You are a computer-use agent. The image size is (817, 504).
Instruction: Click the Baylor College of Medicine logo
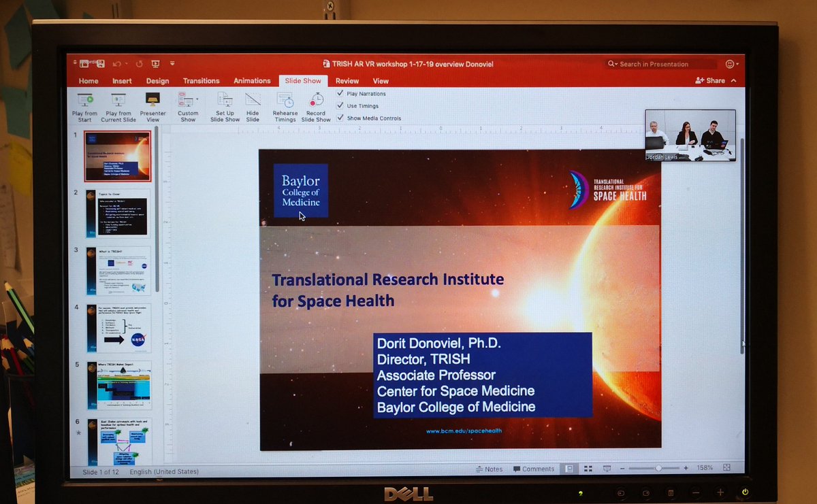301,190
